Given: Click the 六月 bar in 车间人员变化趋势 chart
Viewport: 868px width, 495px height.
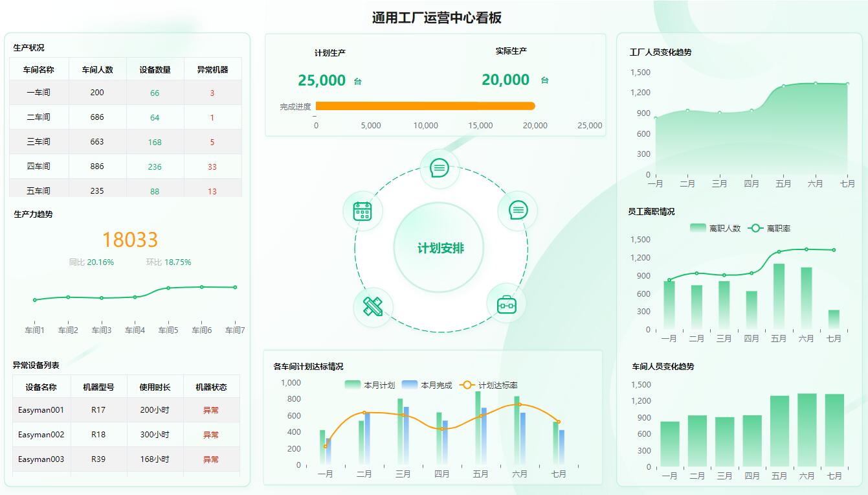Looking at the screenshot, I should 807,430.
